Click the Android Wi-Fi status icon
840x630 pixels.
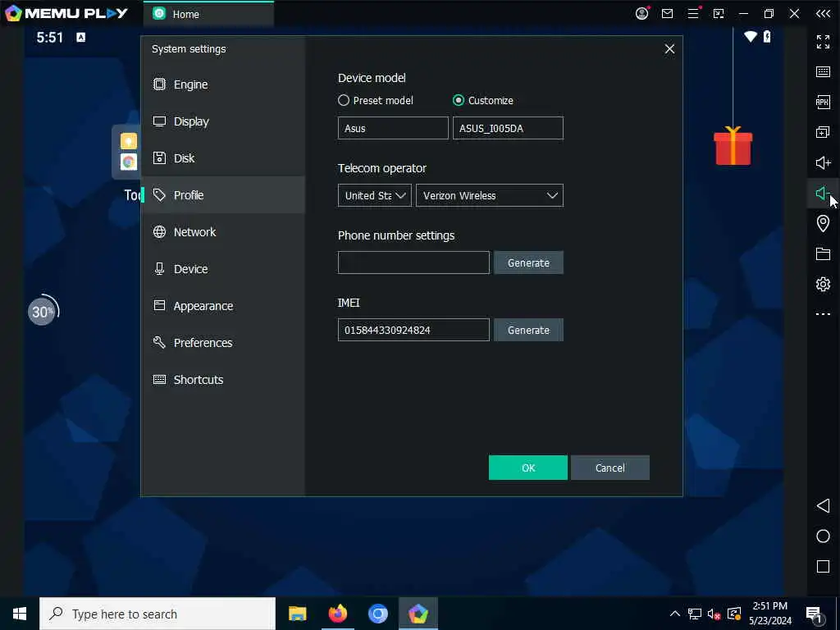click(751, 36)
